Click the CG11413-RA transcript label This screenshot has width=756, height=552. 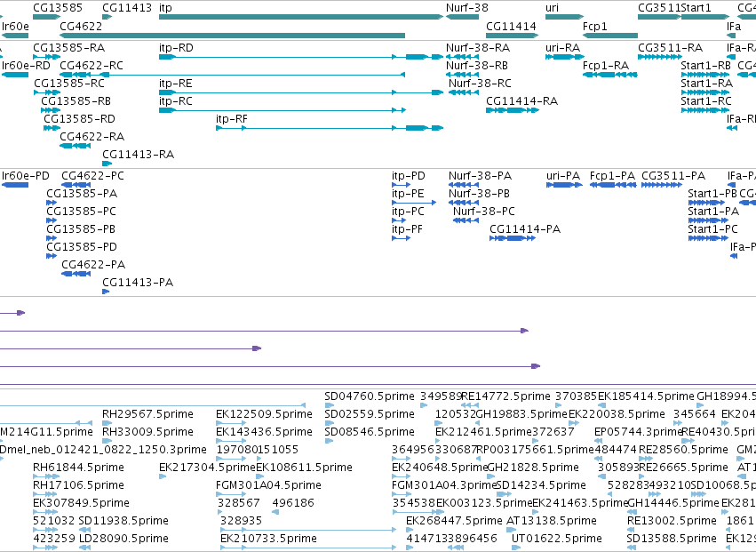tap(139, 155)
